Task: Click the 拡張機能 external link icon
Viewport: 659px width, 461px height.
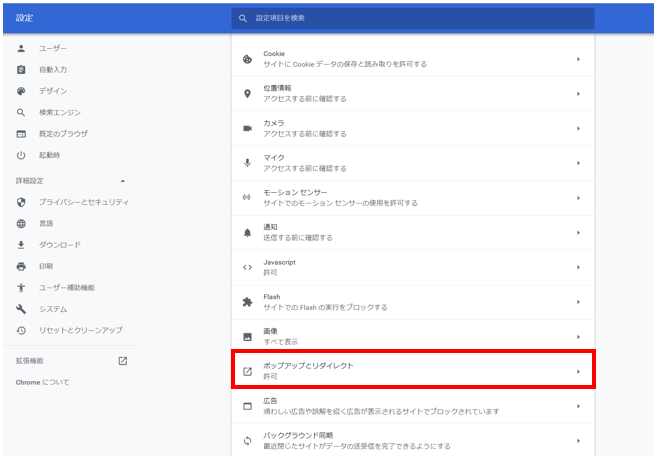Action: tap(123, 361)
